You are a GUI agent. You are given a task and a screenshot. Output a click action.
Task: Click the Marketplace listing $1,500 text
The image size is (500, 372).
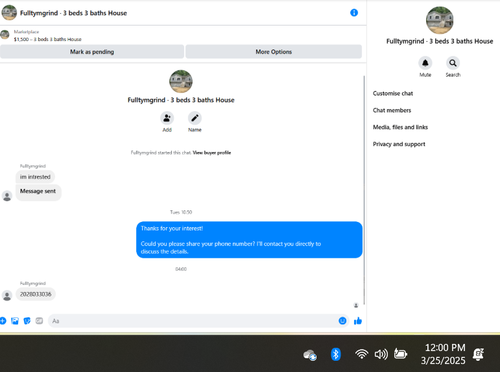pyautogui.click(x=47, y=39)
